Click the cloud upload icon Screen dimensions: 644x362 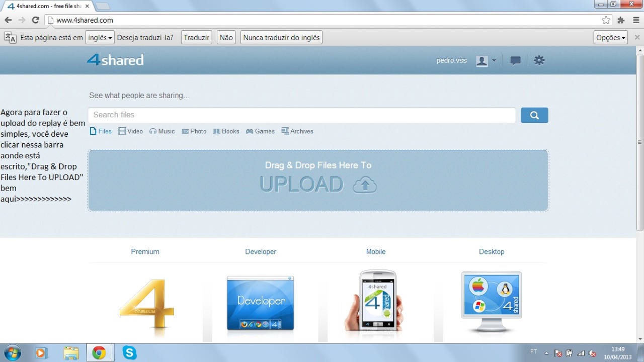point(365,185)
